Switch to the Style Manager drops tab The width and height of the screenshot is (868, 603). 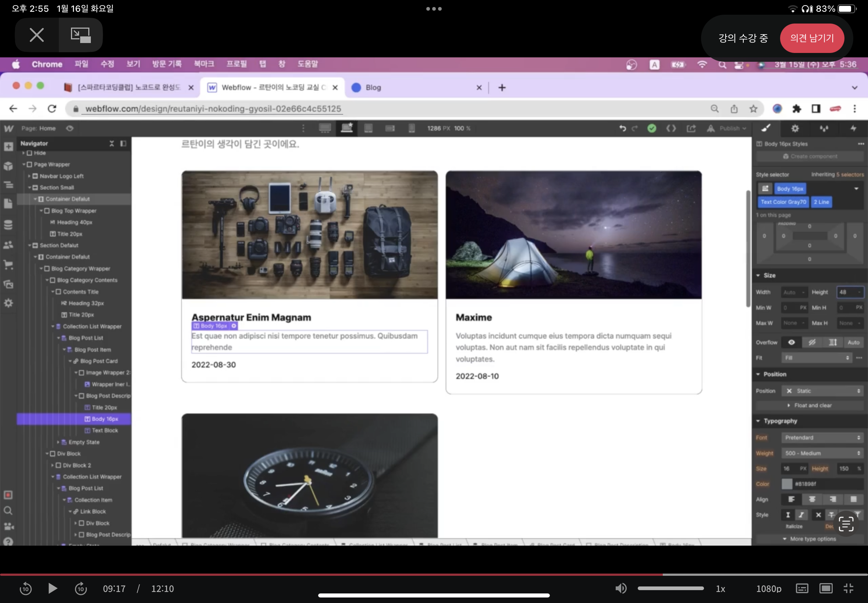tap(824, 128)
